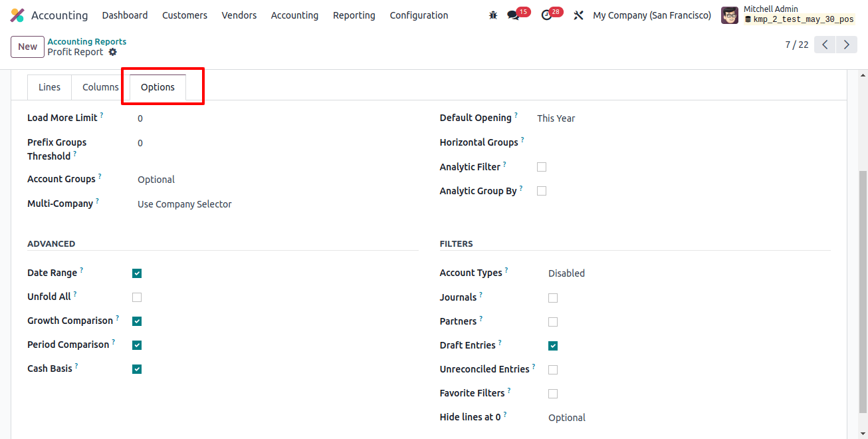This screenshot has width=868, height=439.
Task: Enable the Journals filter checkbox
Action: pos(553,298)
